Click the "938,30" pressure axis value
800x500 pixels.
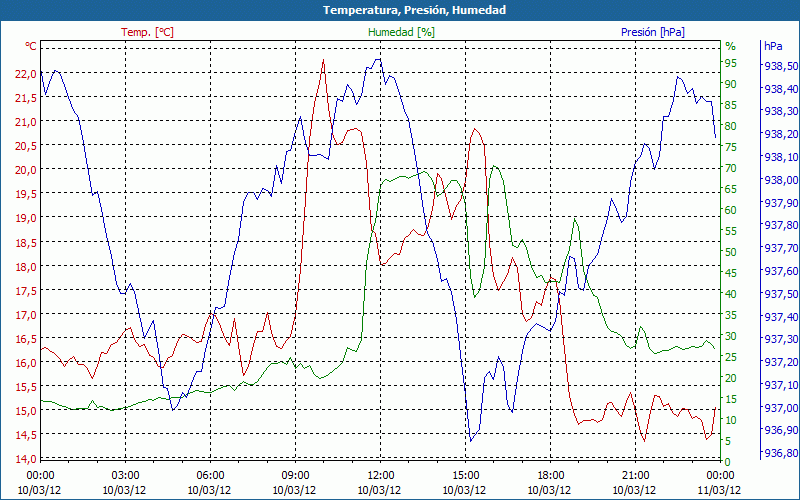tap(779, 112)
